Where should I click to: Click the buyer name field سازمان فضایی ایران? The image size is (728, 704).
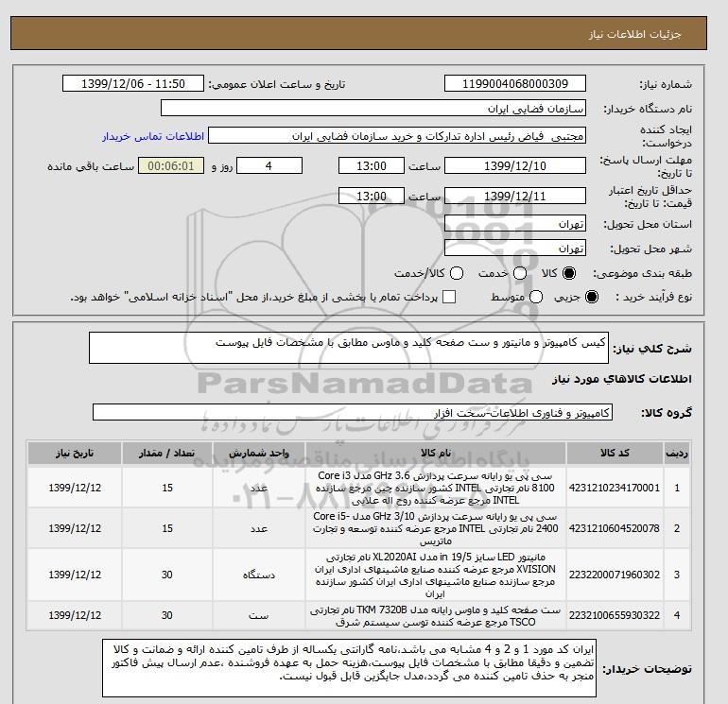coord(373,108)
